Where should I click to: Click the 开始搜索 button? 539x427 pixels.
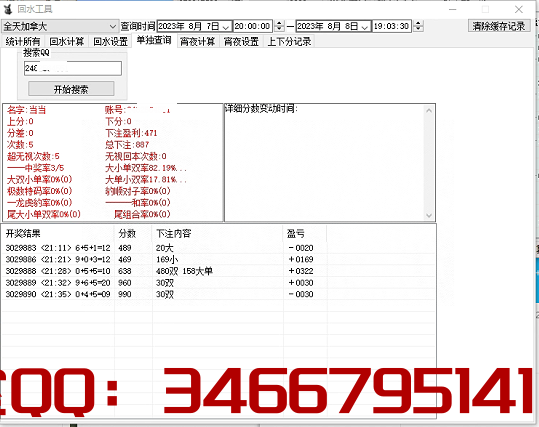(x=71, y=89)
